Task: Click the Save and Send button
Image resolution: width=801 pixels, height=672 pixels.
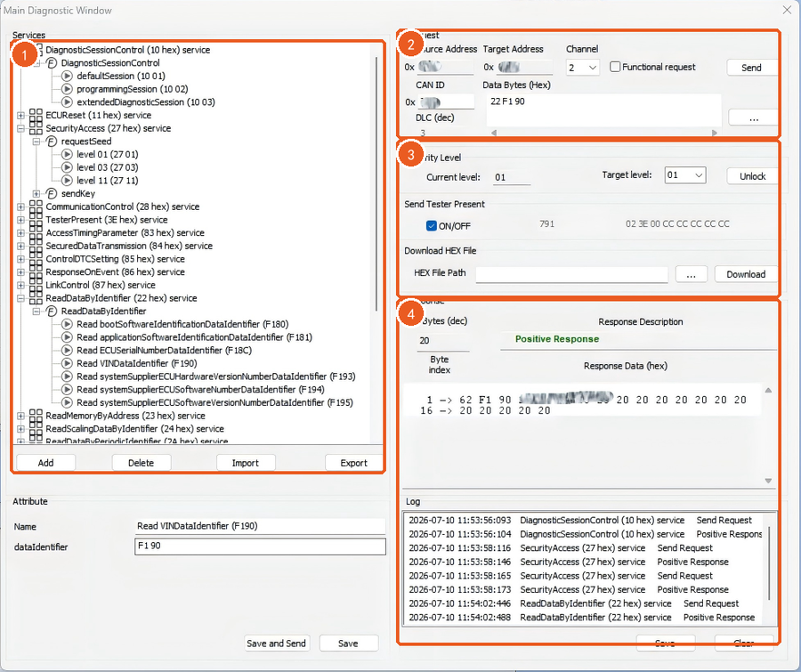Action: [276, 644]
